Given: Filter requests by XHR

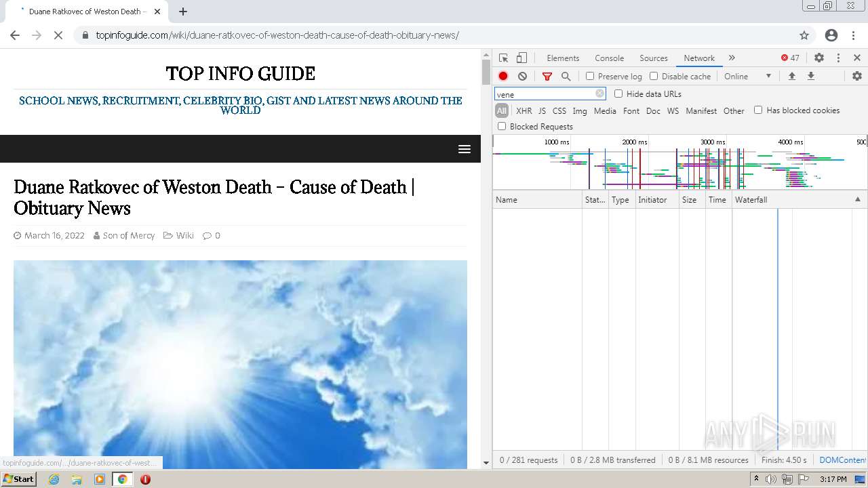Looking at the screenshot, I should coord(524,110).
